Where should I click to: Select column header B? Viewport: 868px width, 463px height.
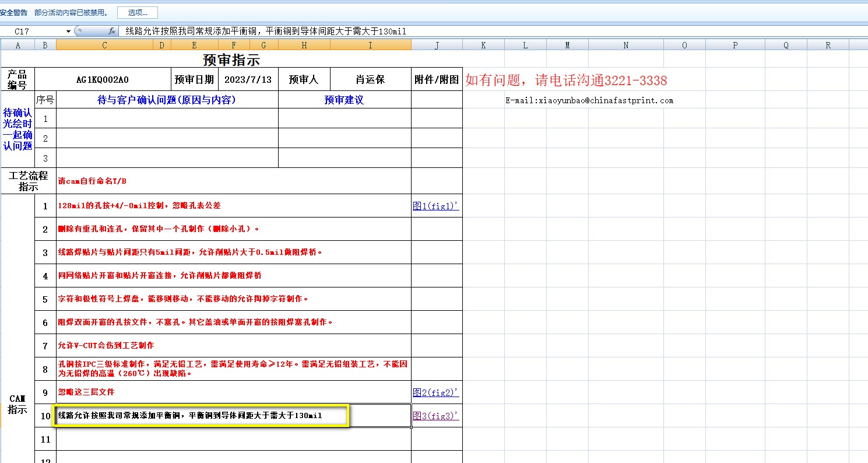pyautogui.click(x=45, y=45)
